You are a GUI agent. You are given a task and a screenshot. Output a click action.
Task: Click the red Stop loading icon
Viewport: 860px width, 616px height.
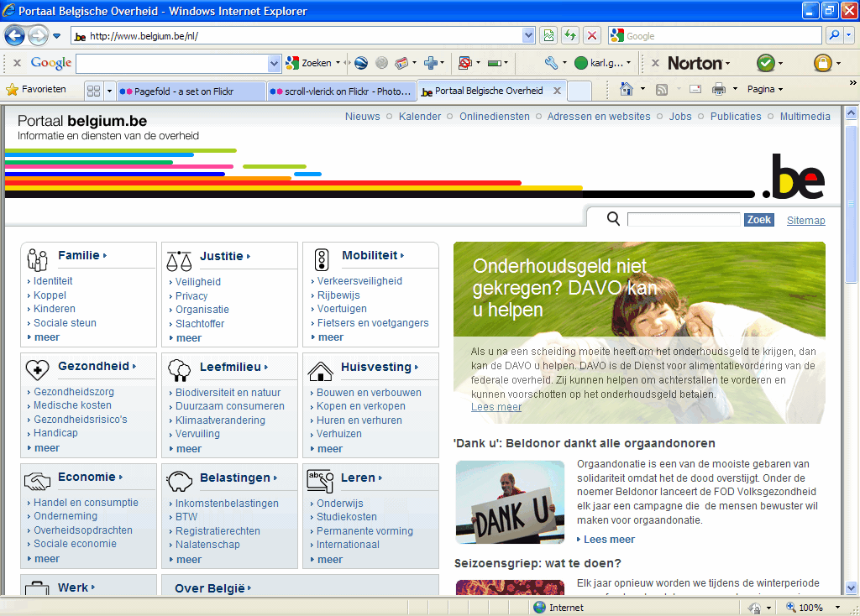[592, 35]
